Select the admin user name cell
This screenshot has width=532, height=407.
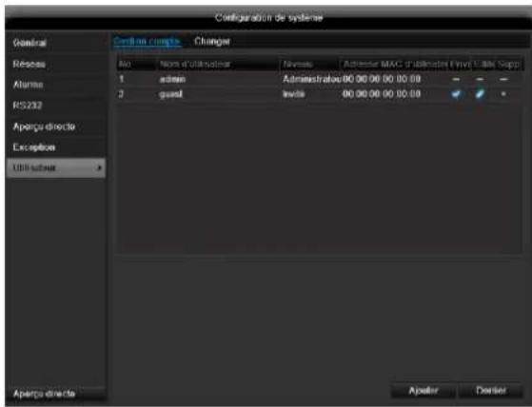coord(172,79)
